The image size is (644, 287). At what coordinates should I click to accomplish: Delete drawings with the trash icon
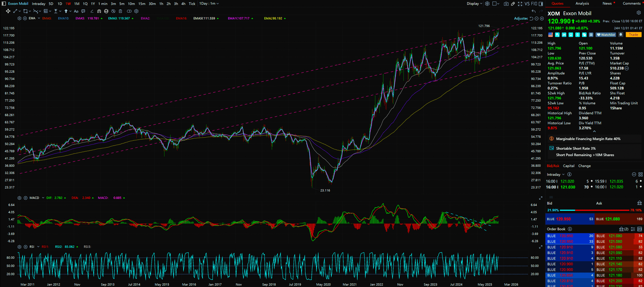120,11
